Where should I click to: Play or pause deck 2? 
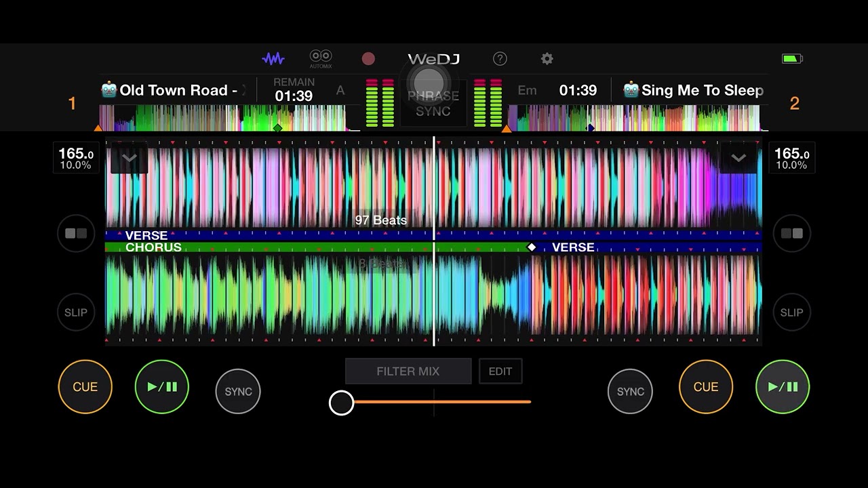click(x=783, y=387)
